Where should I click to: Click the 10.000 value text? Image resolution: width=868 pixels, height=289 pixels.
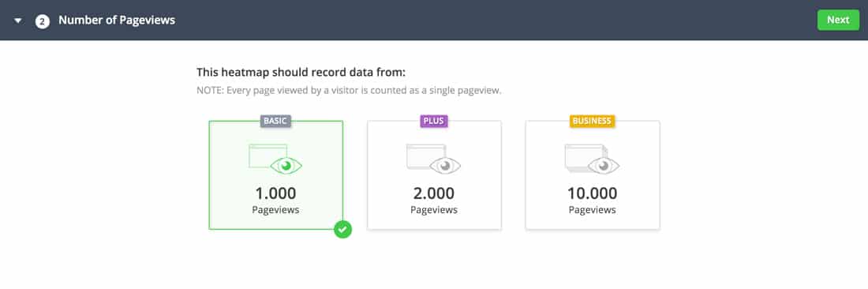(x=593, y=193)
